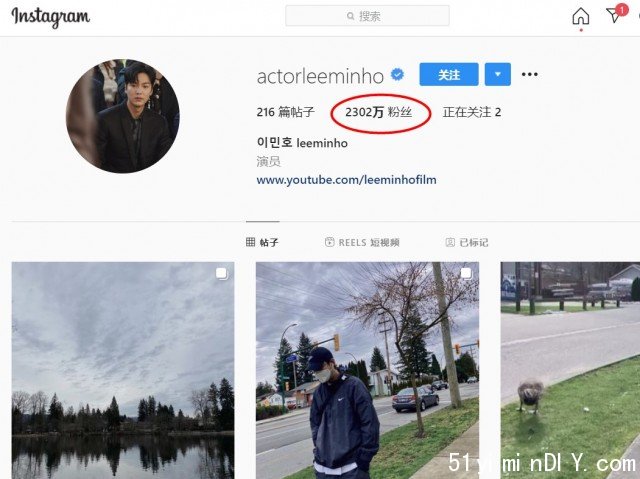Screen dimensions: 640x479
Task: Open the Instagram home icon
Action: [580, 16]
